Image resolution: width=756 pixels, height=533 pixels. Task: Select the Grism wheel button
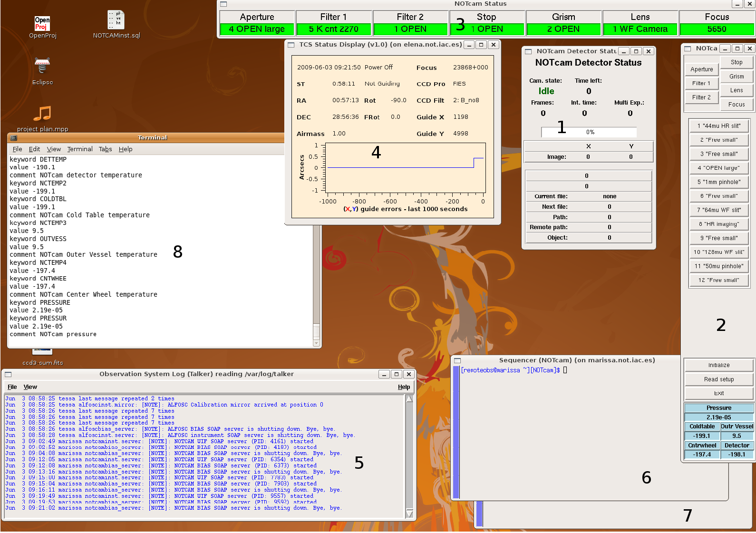(737, 77)
